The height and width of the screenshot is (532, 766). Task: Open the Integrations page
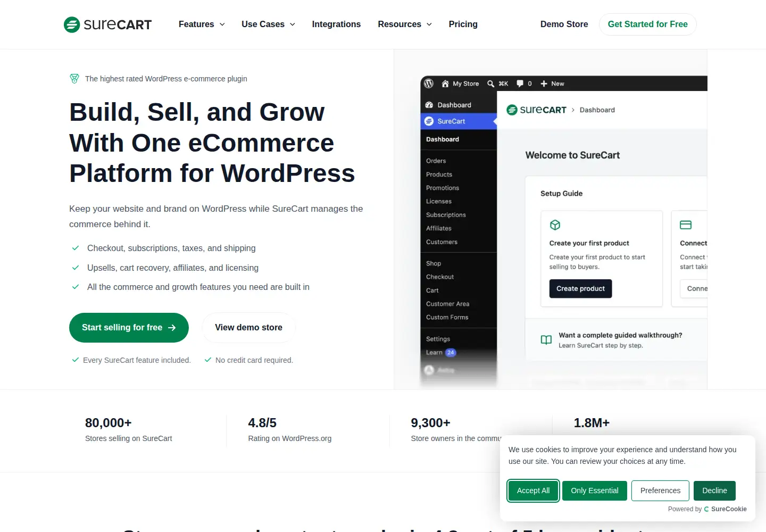(x=336, y=24)
